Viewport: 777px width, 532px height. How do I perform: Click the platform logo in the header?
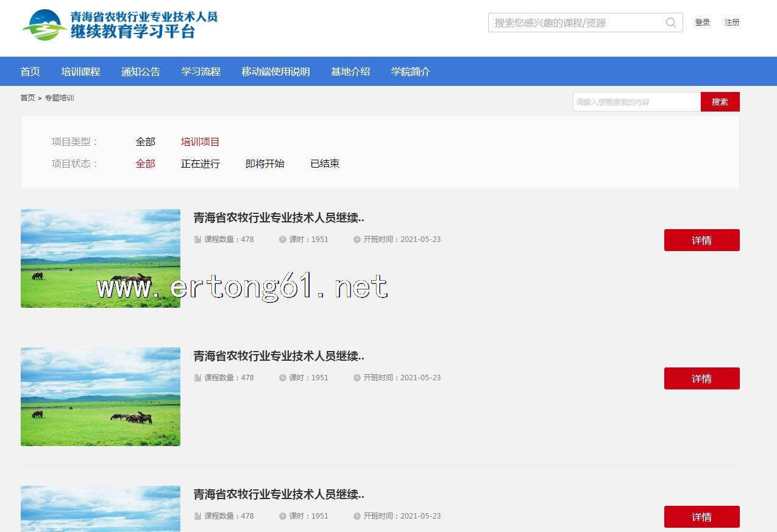[120, 25]
